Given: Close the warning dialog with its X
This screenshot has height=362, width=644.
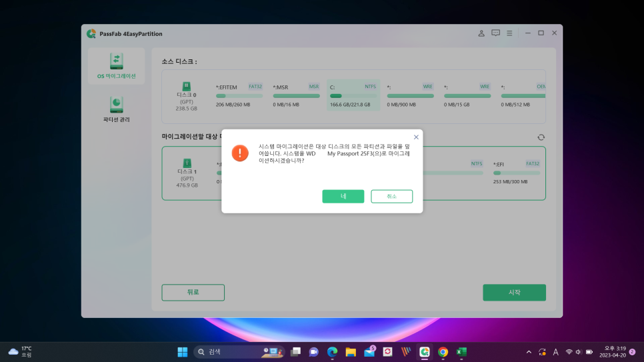Looking at the screenshot, I should [x=416, y=137].
